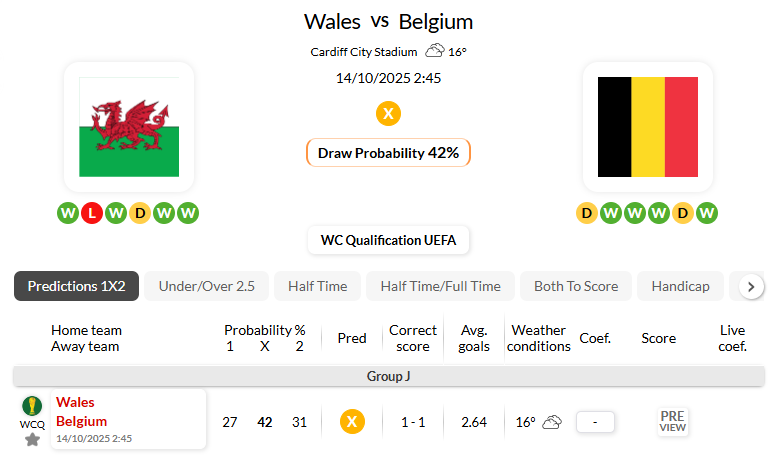768x458 pixels.
Task: Click the Wales flag image
Action: [129, 126]
